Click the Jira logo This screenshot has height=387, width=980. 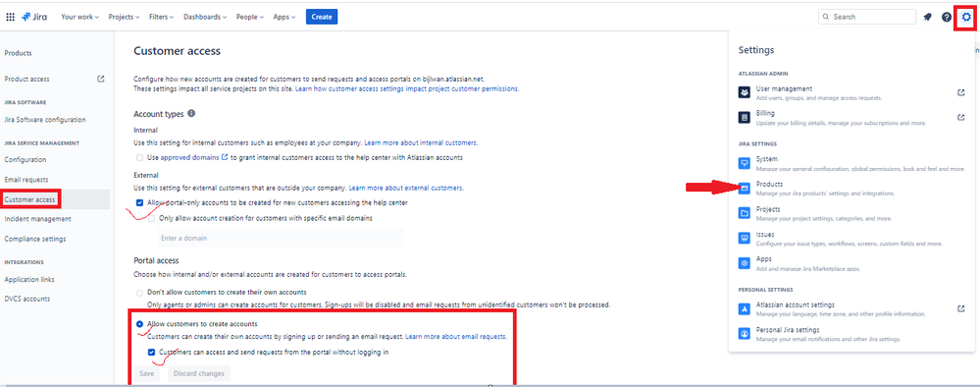click(34, 17)
